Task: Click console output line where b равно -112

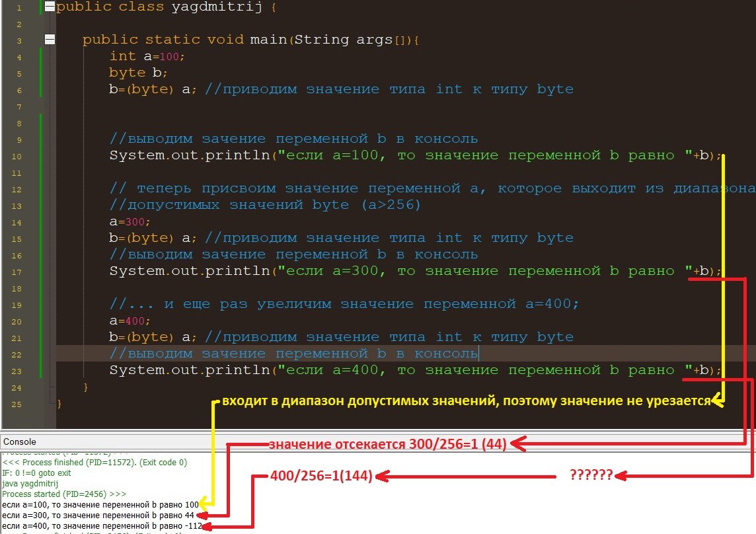Action: [99, 525]
